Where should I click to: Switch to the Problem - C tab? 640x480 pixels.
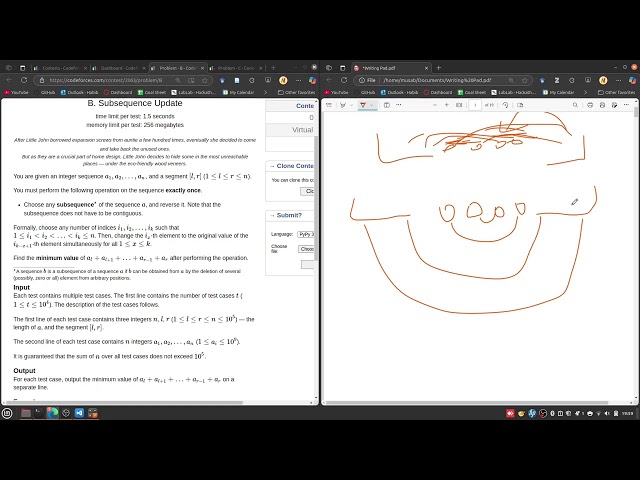236,68
